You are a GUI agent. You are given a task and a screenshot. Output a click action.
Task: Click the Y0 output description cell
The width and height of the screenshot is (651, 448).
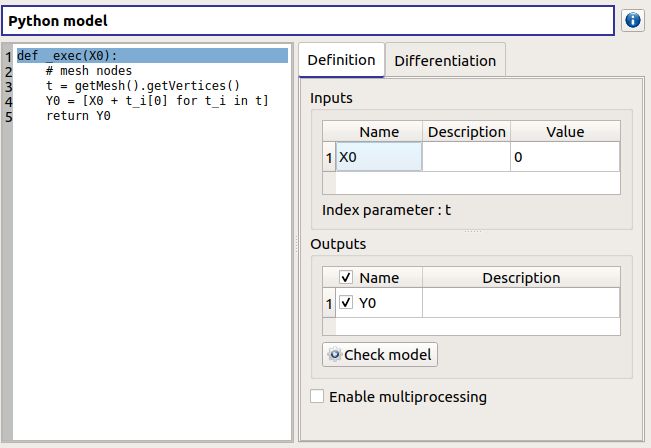pos(521,303)
